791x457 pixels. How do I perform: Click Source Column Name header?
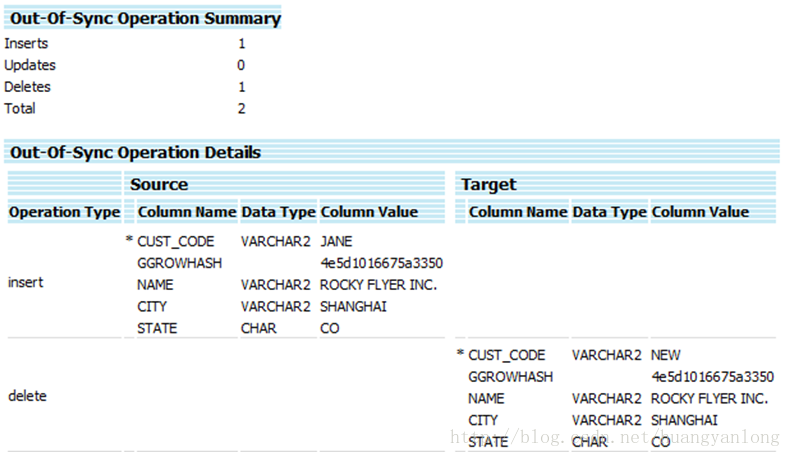[187, 212]
